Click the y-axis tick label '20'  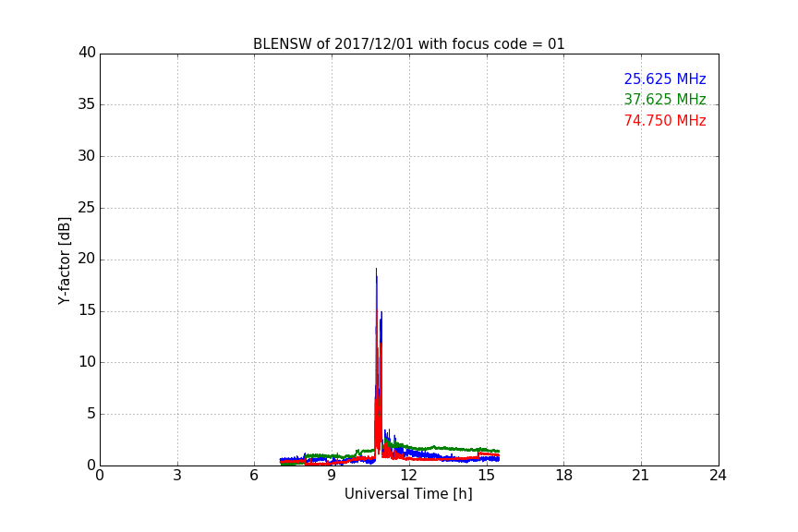coord(87,259)
